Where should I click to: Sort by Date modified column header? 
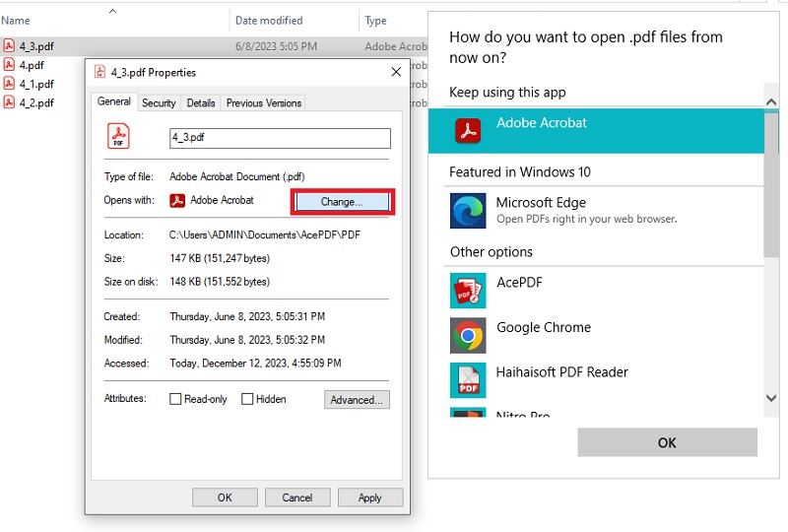click(269, 21)
